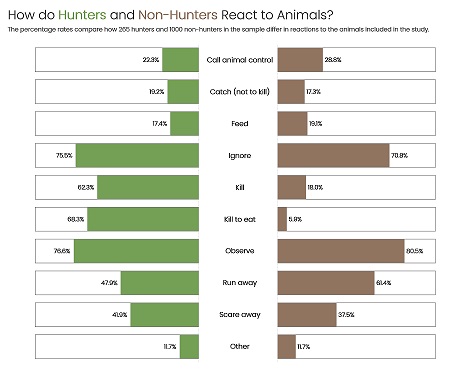Image resolution: width=465 pixels, height=375 pixels.
Task: Click the brown 'Non-Hunters' word in title
Action: coord(178,15)
